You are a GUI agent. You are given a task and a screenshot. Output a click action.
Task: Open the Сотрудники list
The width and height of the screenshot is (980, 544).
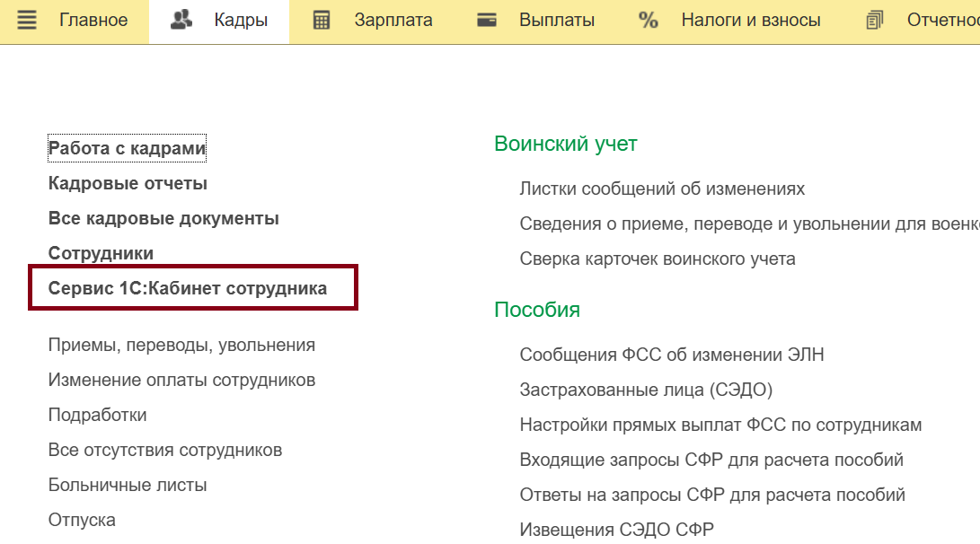coord(101,253)
